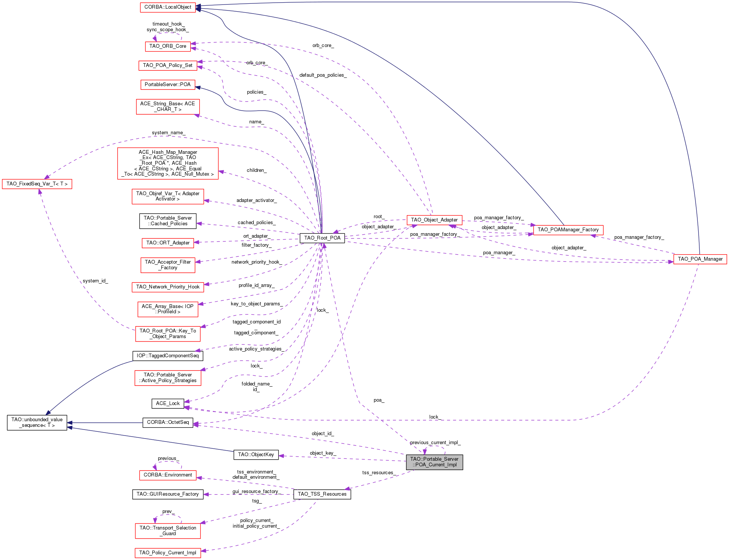Viewport: 729px width, 560px height.
Task: Click the TAO_Network_Priority_Hook node
Action: click(168, 287)
